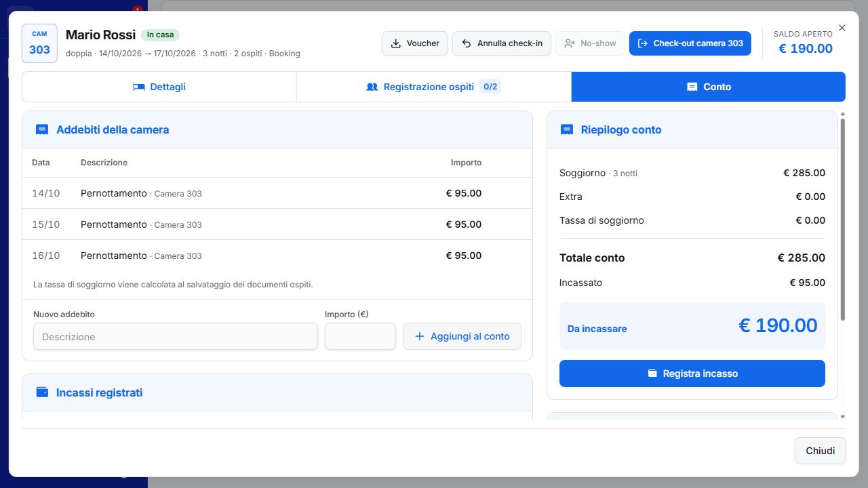The width and height of the screenshot is (868, 488).
Task: Click the scroll down arrow of summary panel
Action: tap(843, 417)
